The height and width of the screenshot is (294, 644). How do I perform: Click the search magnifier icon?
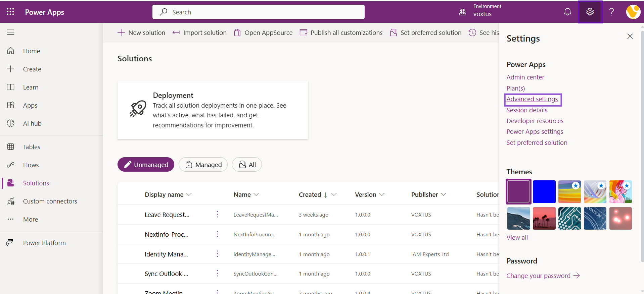164,12
